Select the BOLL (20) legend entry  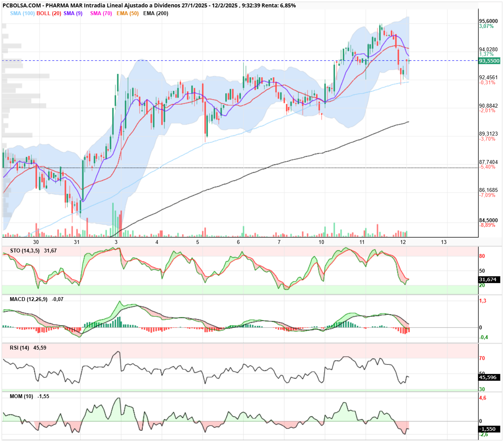tap(49, 13)
